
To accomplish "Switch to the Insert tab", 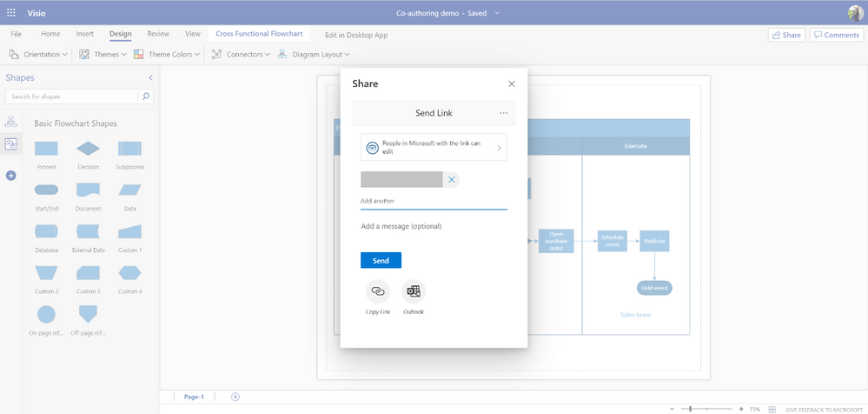I will (x=84, y=34).
